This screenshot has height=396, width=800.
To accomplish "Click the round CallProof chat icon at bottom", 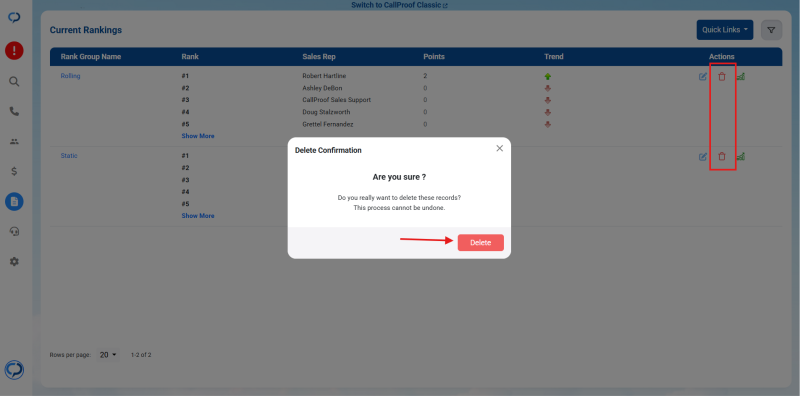I will (x=14, y=370).
